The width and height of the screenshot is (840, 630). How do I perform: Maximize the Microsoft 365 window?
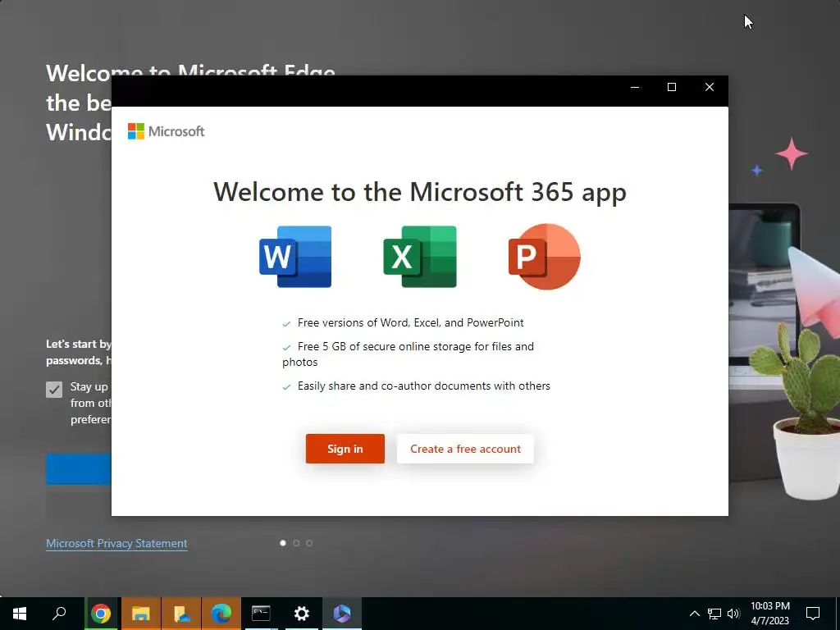(672, 87)
